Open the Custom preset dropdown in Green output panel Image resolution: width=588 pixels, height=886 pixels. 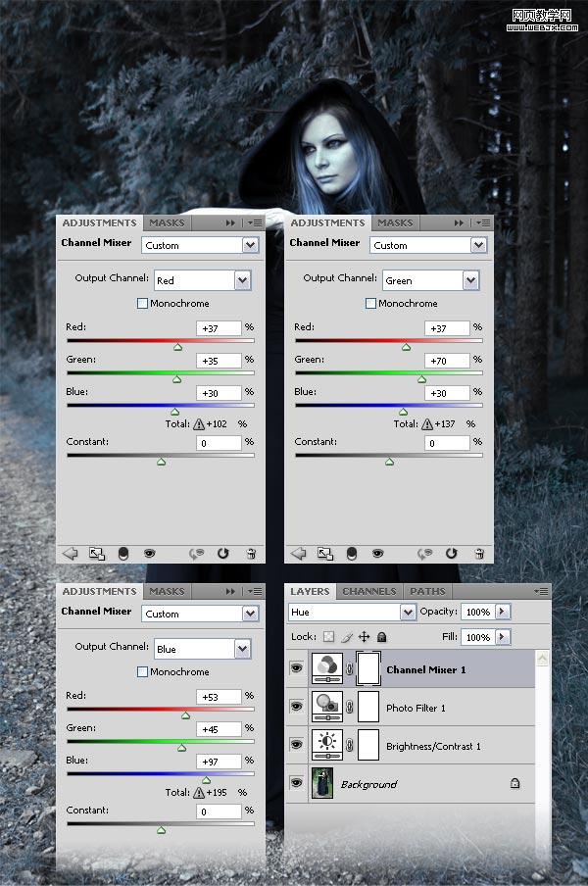(x=428, y=245)
